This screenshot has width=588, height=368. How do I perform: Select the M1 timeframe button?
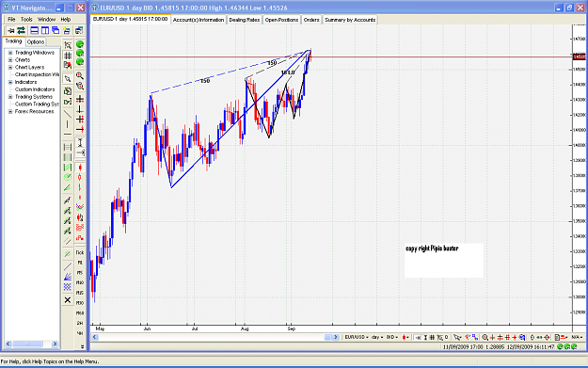[80, 263]
